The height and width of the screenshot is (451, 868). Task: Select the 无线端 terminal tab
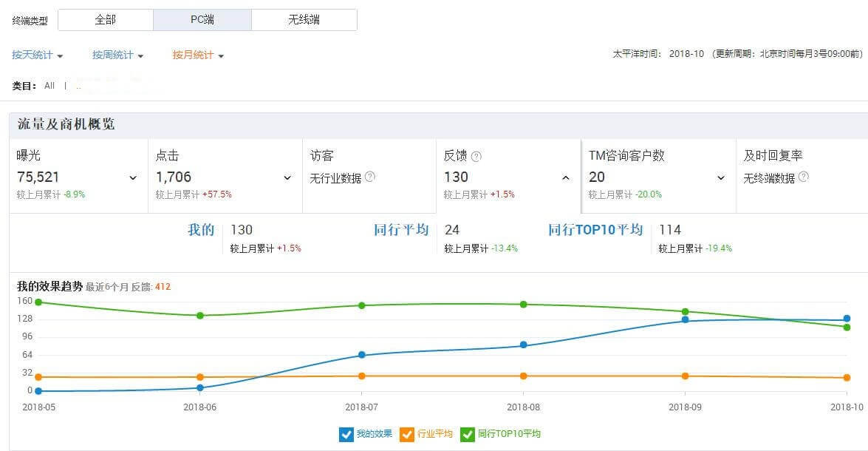(304, 20)
